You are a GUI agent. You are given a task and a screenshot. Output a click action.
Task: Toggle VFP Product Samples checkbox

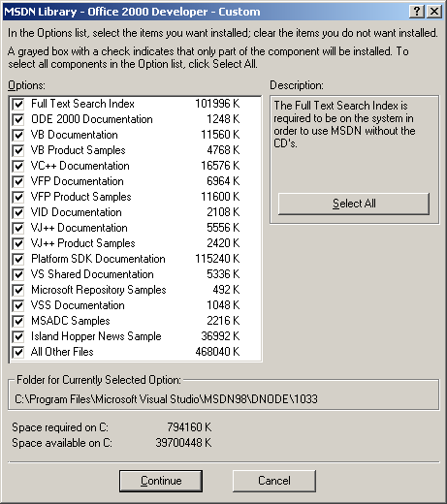pos(18,197)
